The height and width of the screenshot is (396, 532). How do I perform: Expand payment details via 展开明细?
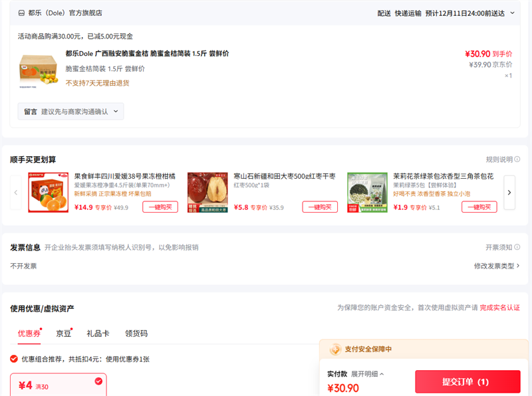click(x=368, y=374)
